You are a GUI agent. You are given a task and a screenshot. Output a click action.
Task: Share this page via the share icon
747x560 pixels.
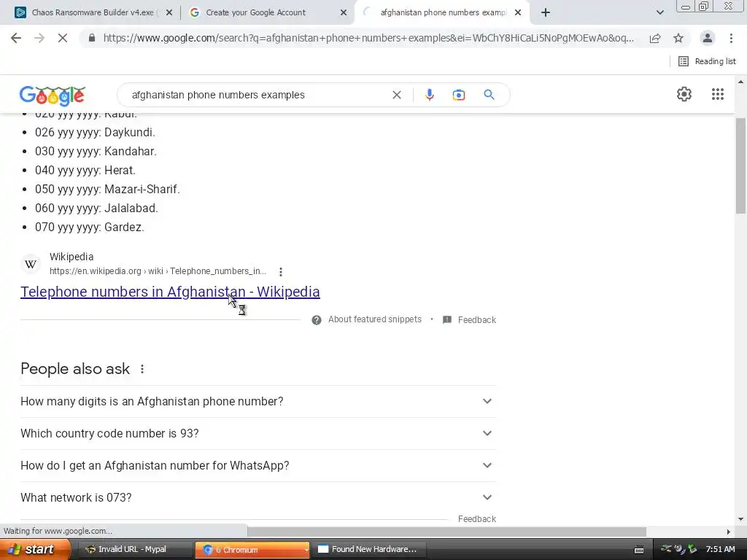[655, 38]
